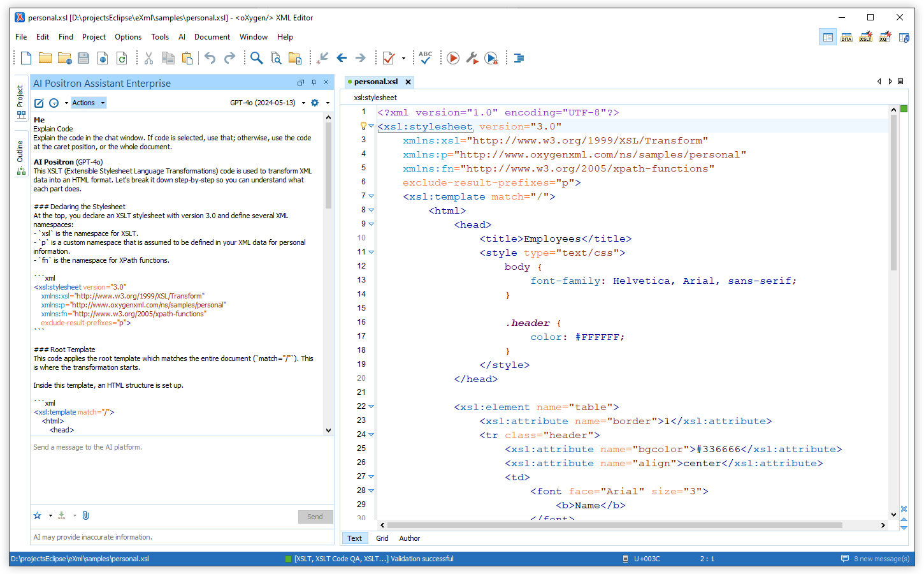Collapse the xsl:stylesheet fold on line 2
Screen dimensions: 924x574
click(372, 126)
